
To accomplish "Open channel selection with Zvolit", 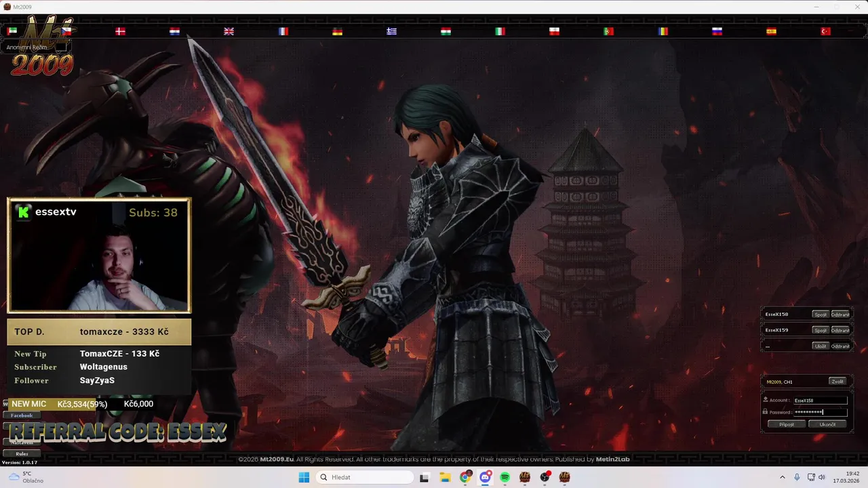I will pos(837,382).
